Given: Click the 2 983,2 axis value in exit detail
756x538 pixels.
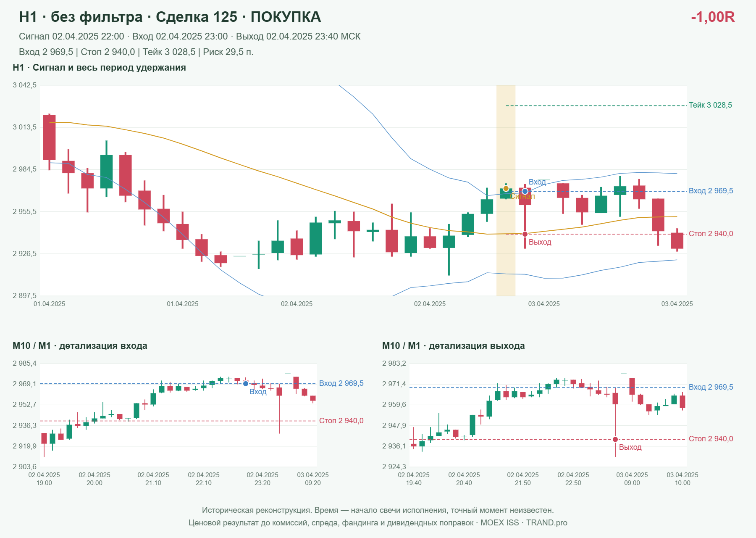Looking at the screenshot, I should point(394,364).
